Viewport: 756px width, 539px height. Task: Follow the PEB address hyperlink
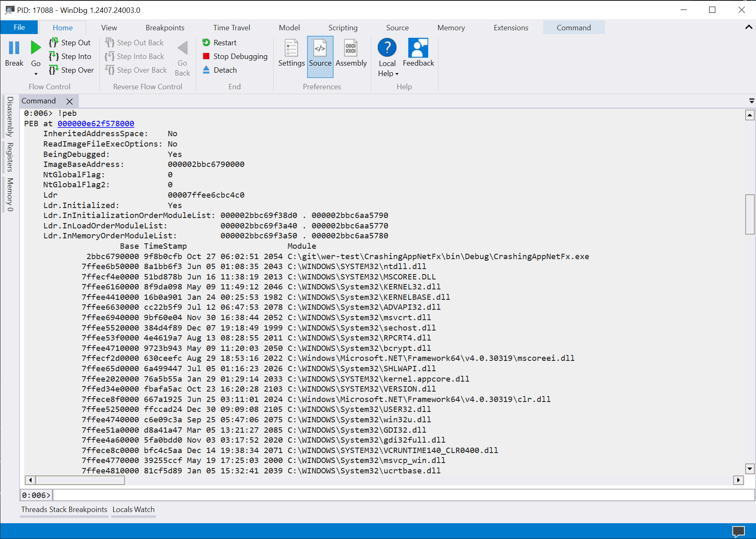click(x=96, y=123)
